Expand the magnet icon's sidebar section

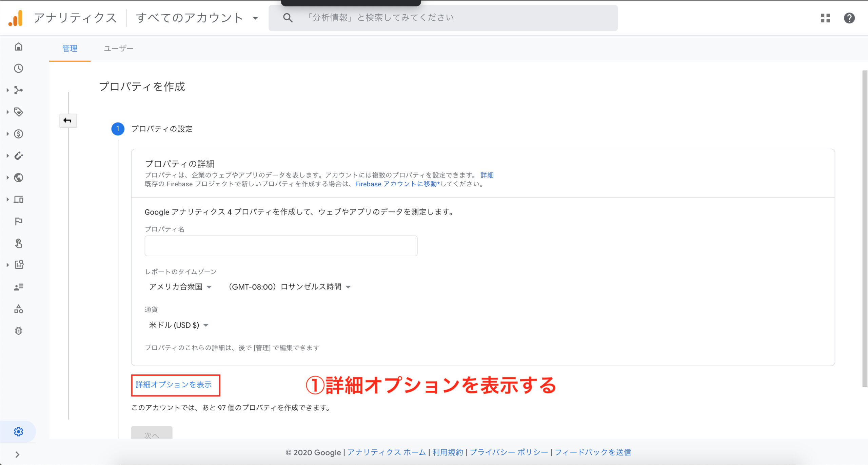(x=19, y=156)
